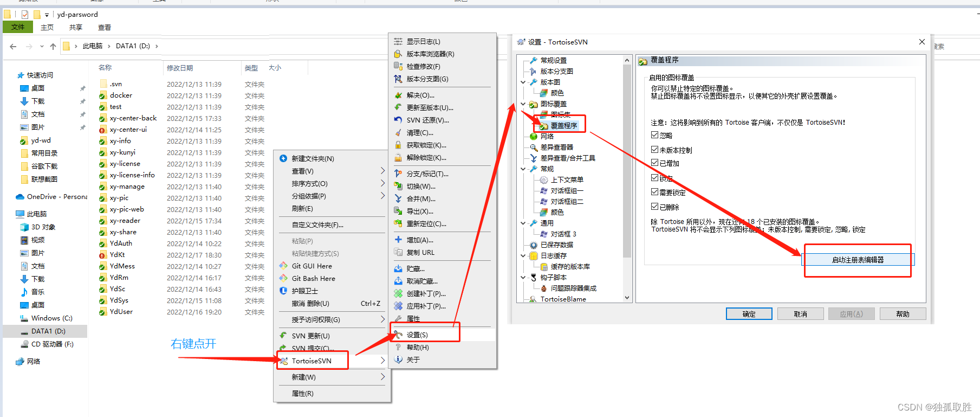Image resolution: width=980 pixels, height=417 pixels.
Task: Select the xy-center-ui folder
Action: [x=128, y=130]
